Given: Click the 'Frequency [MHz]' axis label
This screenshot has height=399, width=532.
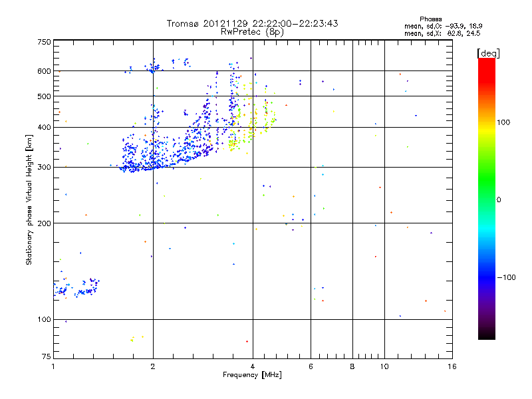Looking at the screenshot, I should pyautogui.click(x=252, y=375).
